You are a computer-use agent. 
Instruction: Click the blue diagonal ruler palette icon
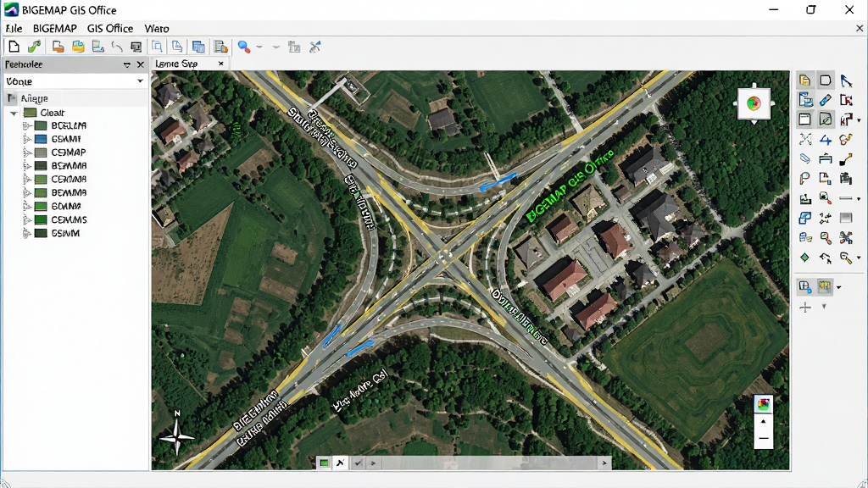(826, 100)
